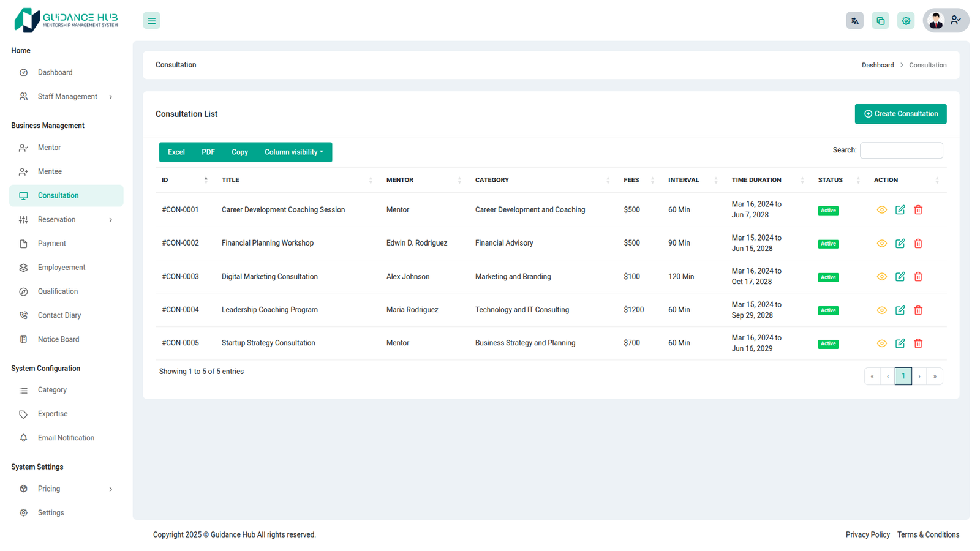
Task: Delete the Startup Strategy Consultation entry
Action: click(x=918, y=343)
